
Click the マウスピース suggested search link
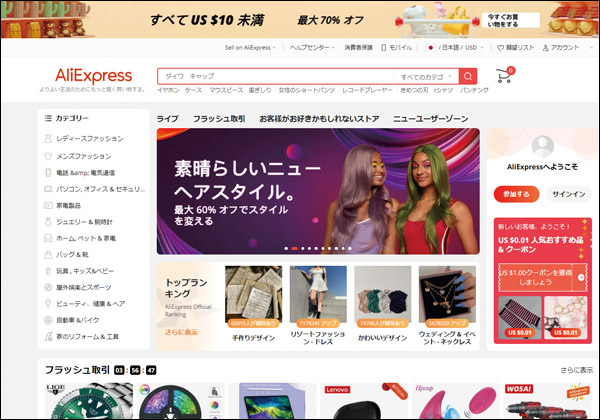[226, 90]
